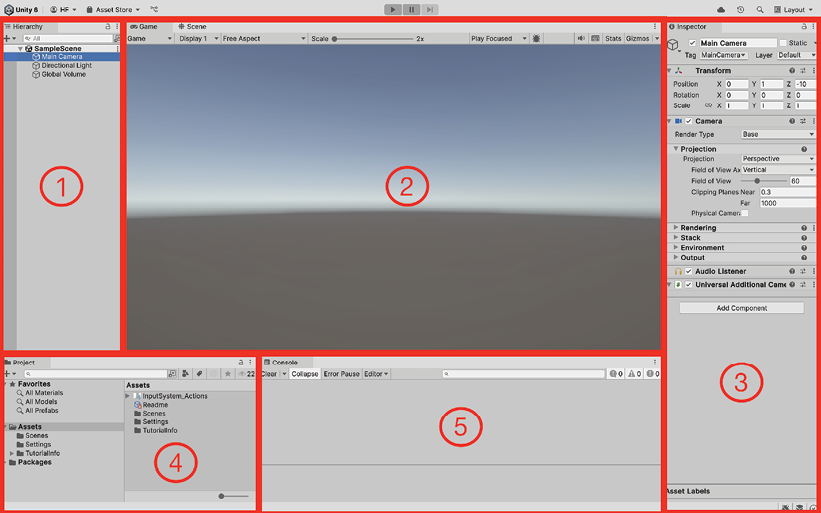
Task: Clear the Console log
Action: [269, 374]
